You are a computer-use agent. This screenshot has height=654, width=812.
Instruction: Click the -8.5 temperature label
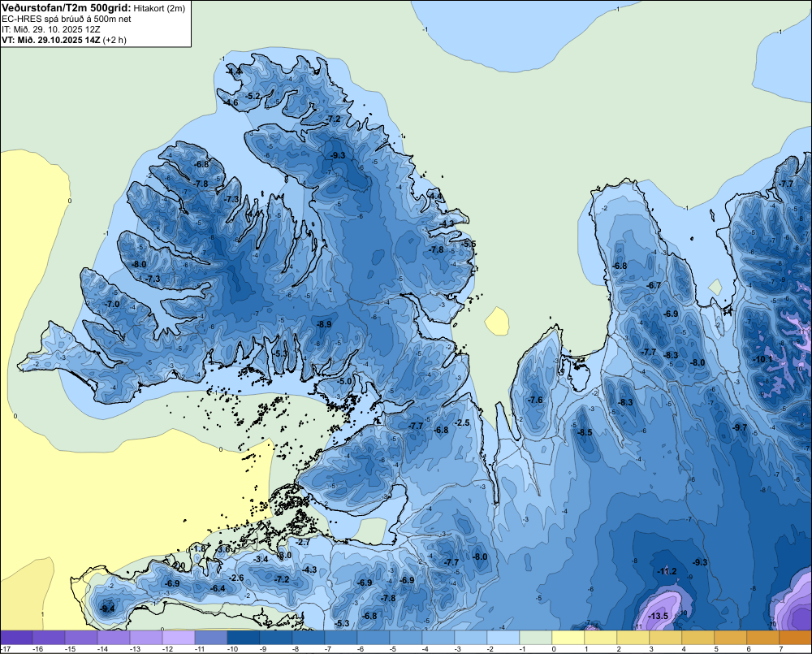585,432
